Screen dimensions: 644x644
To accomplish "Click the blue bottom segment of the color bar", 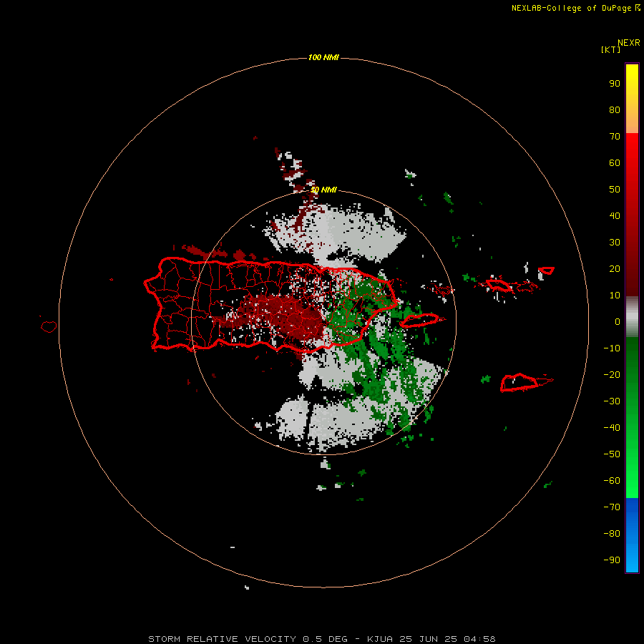I will 632,535.
